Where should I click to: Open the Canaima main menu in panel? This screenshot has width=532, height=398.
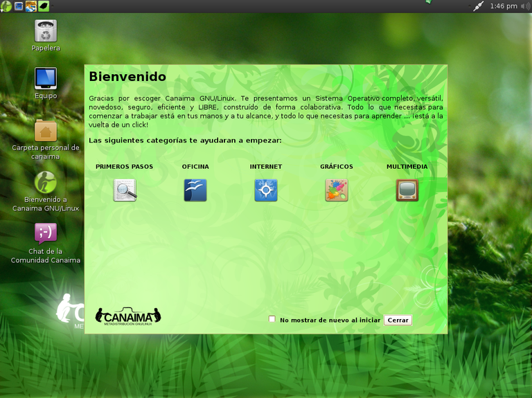[6, 6]
